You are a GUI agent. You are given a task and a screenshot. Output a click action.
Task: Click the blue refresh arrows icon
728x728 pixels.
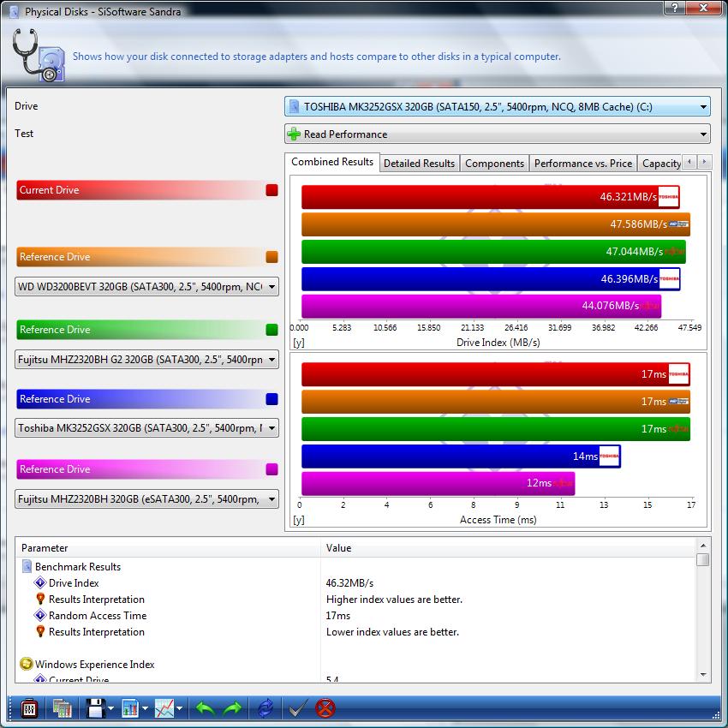[x=266, y=708]
